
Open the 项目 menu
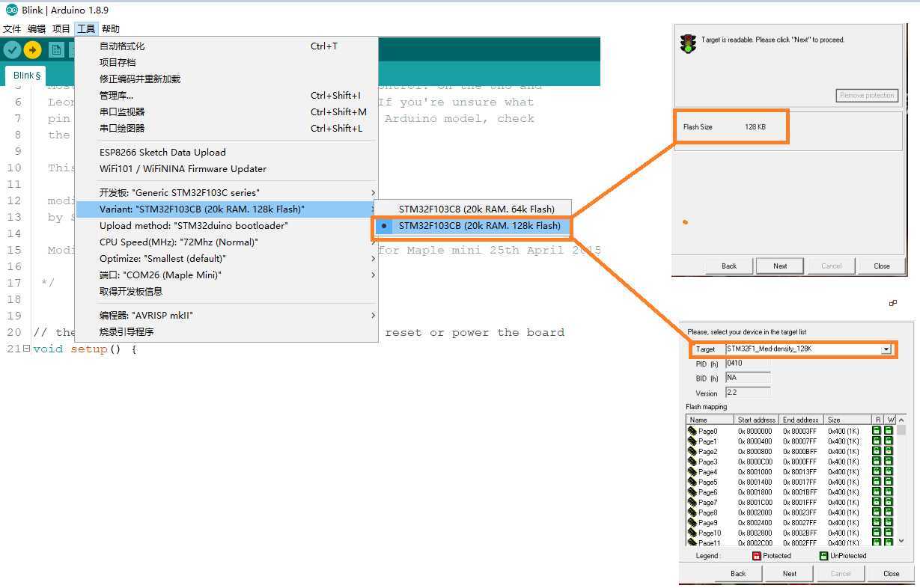(x=61, y=28)
